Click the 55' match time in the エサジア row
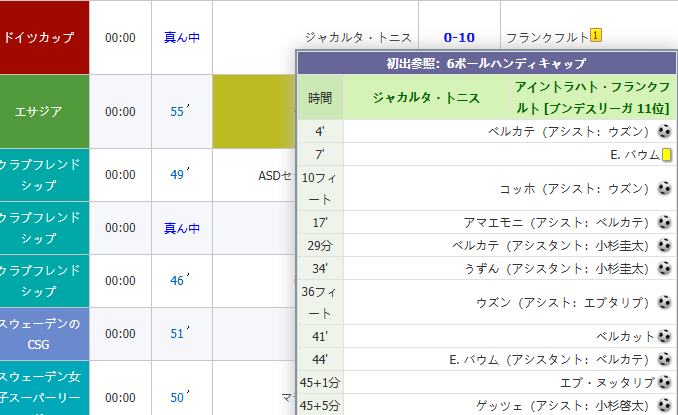 pyautogui.click(x=179, y=111)
